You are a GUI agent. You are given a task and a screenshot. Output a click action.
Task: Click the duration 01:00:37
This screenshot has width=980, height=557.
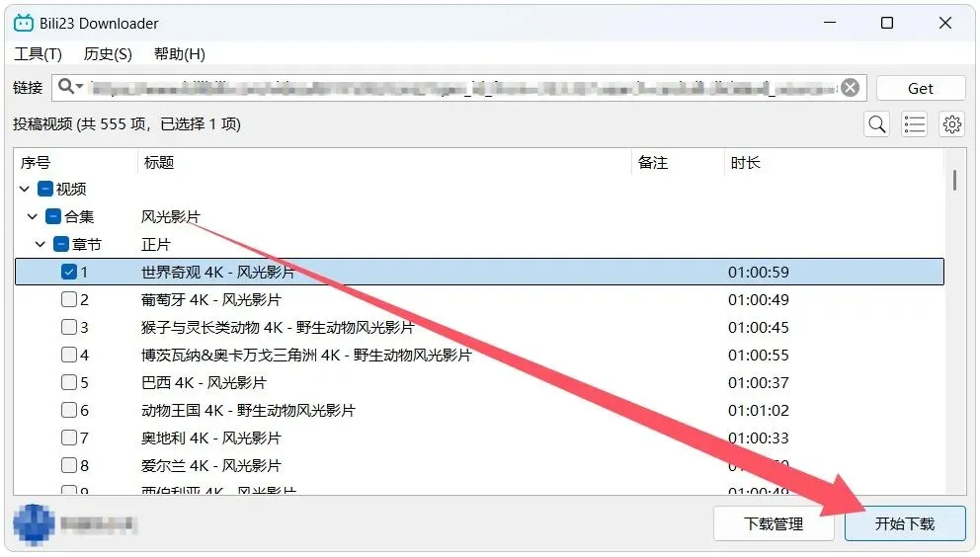pos(758,382)
